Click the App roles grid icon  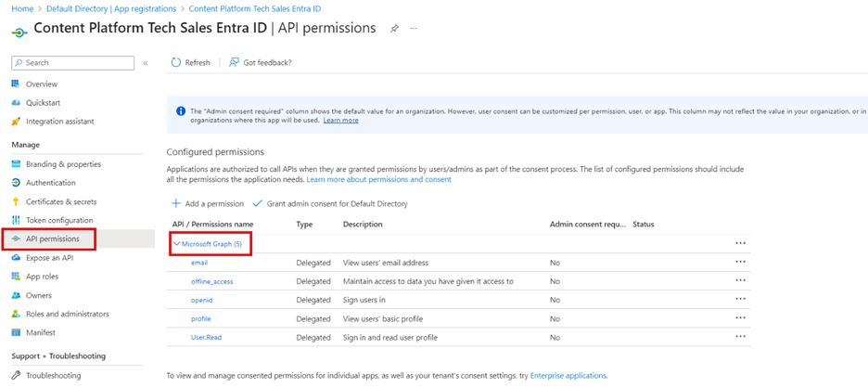tap(16, 277)
